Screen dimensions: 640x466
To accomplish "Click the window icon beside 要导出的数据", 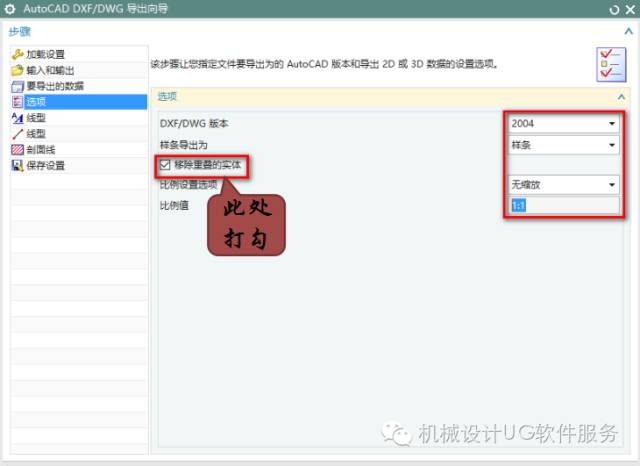I will click(x=18, y=86).
